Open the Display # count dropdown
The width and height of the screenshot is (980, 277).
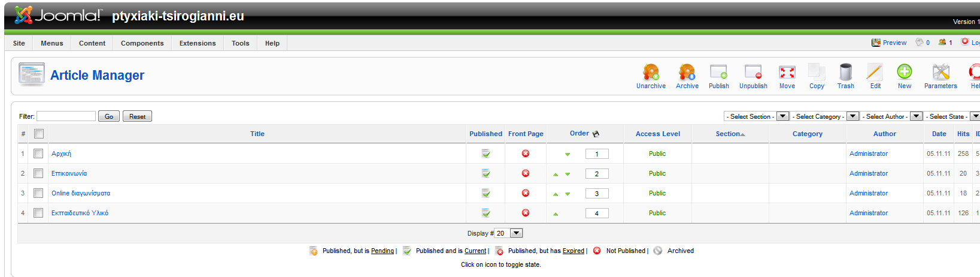(x=509, y=233)
